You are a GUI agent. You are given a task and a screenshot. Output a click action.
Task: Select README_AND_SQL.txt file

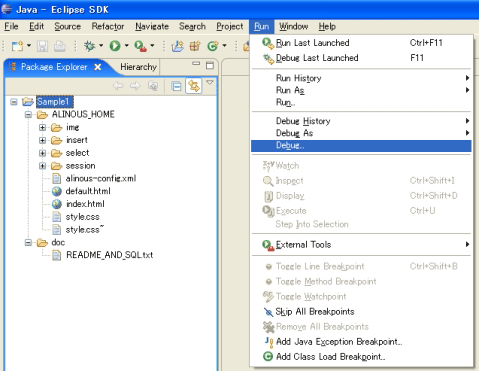109,255
